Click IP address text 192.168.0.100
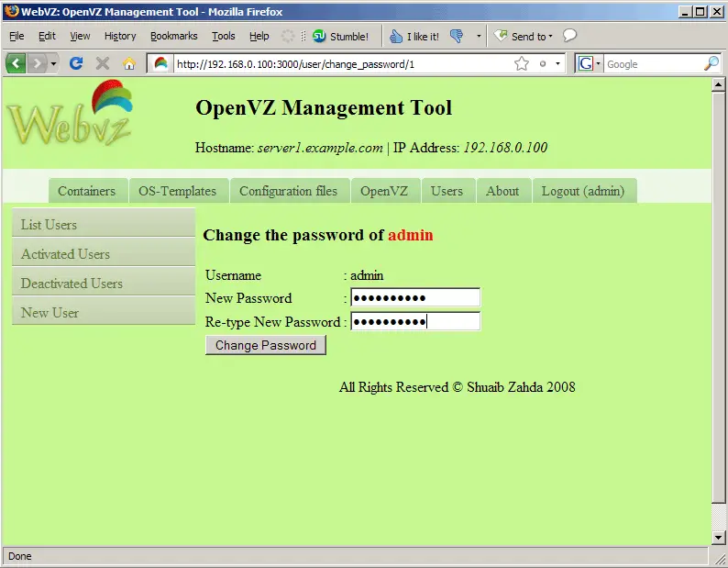 coord(505,148)
